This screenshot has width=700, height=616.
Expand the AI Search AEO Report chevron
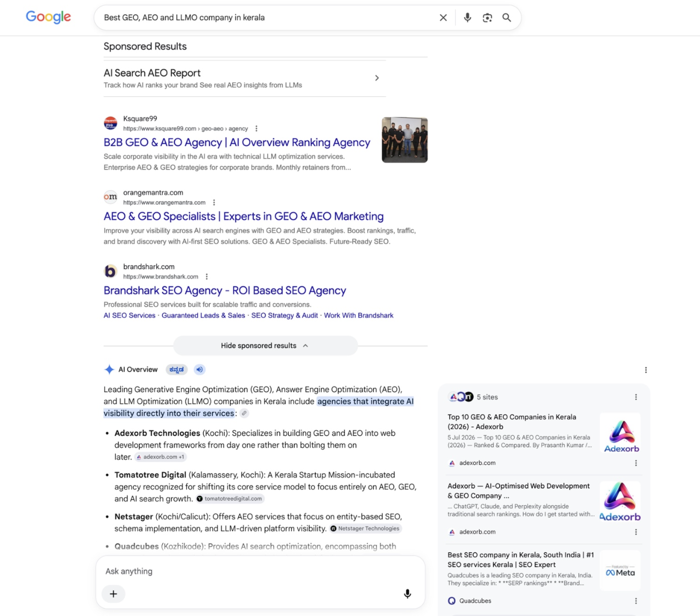pos(377,78)
